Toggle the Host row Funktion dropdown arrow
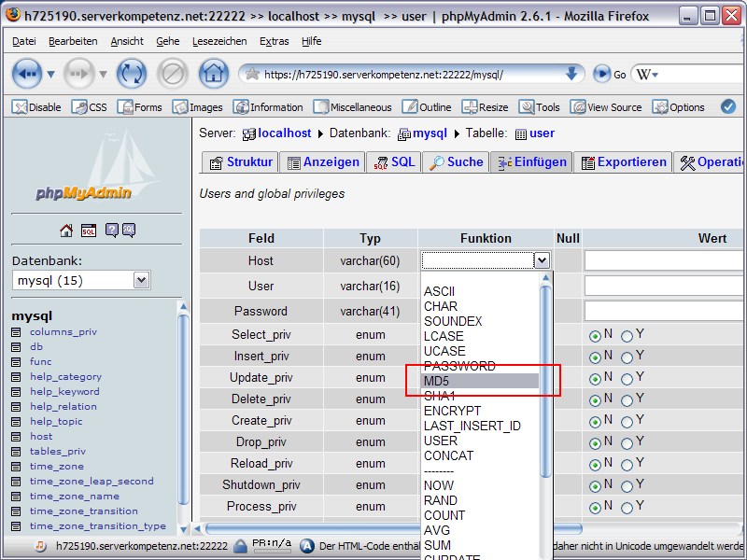Image resolution: width=747 pixels, height=560 pixels. (x=542, y=260)
